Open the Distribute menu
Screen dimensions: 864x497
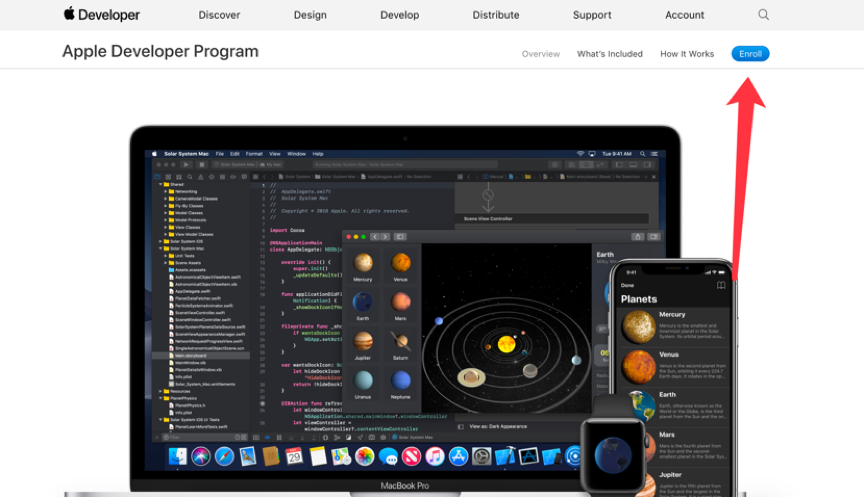[x=496, y=15]
